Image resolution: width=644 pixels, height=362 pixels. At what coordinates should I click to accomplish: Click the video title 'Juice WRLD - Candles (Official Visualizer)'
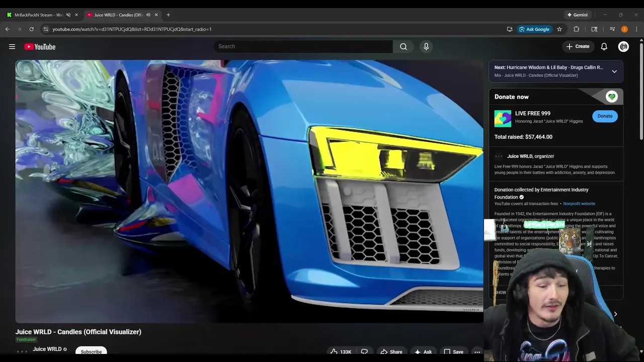click(x=78, y=332)
